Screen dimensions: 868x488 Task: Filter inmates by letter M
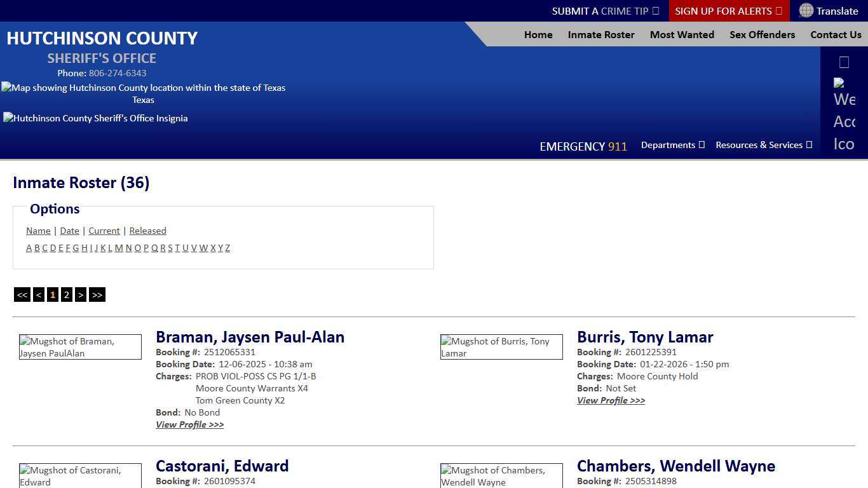tap(119, 248)
